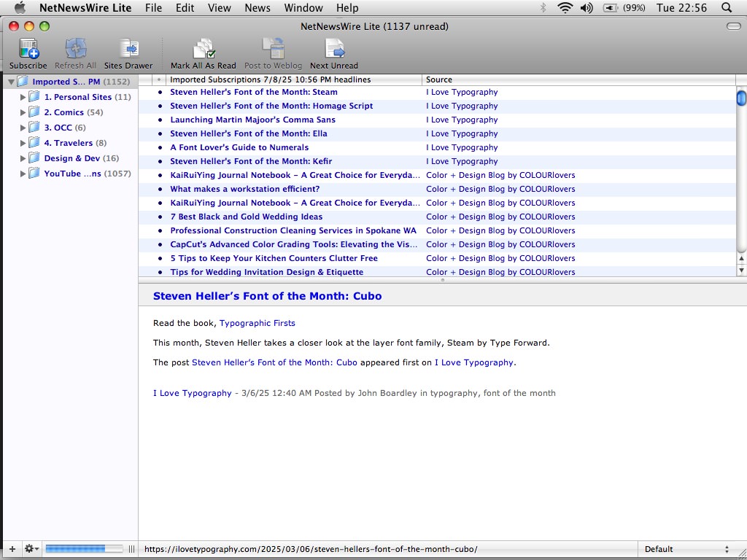Screen dimensions: 747x560
Task: Open the File menu
Action: [x=153, y=7]
